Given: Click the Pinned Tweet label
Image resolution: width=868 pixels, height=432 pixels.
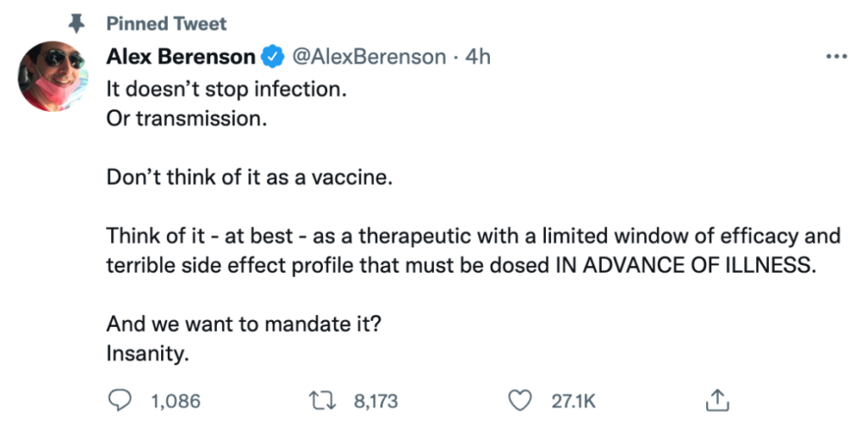Looking at the screenshot, I should pos(166,25).
